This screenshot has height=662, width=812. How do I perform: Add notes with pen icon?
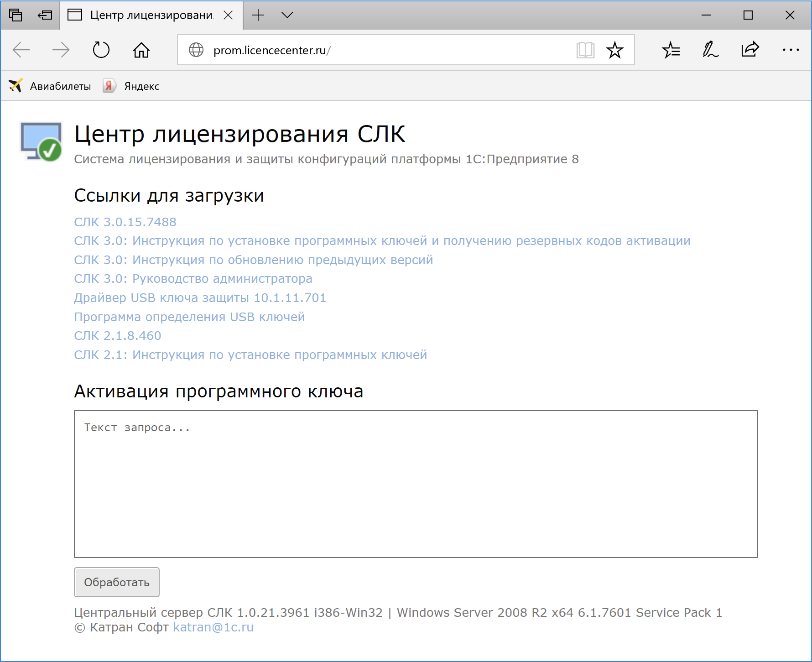[711, 50]
